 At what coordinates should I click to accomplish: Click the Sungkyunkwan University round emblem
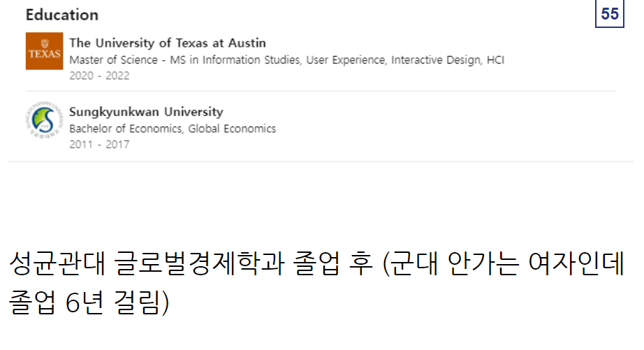(45, 120)
